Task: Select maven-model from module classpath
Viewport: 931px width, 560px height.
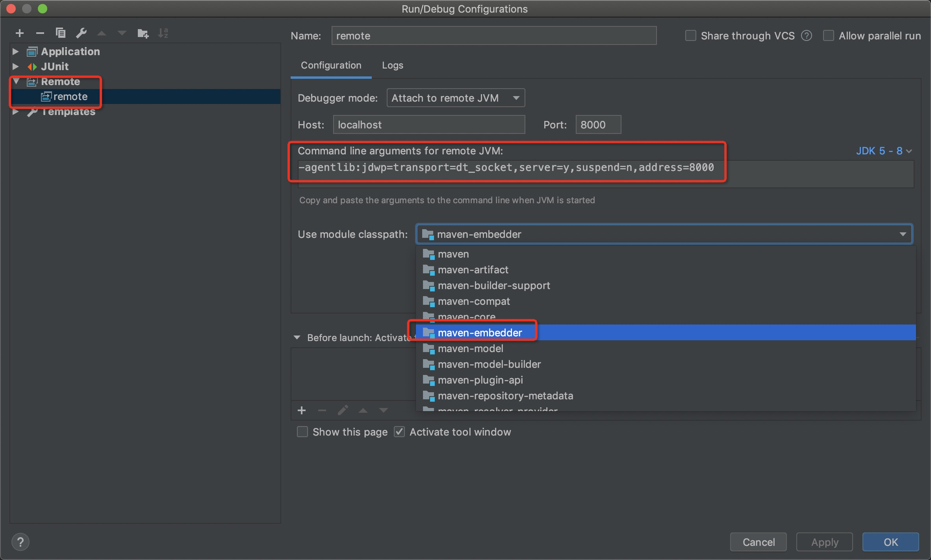Action: click(x=469, y=348)
